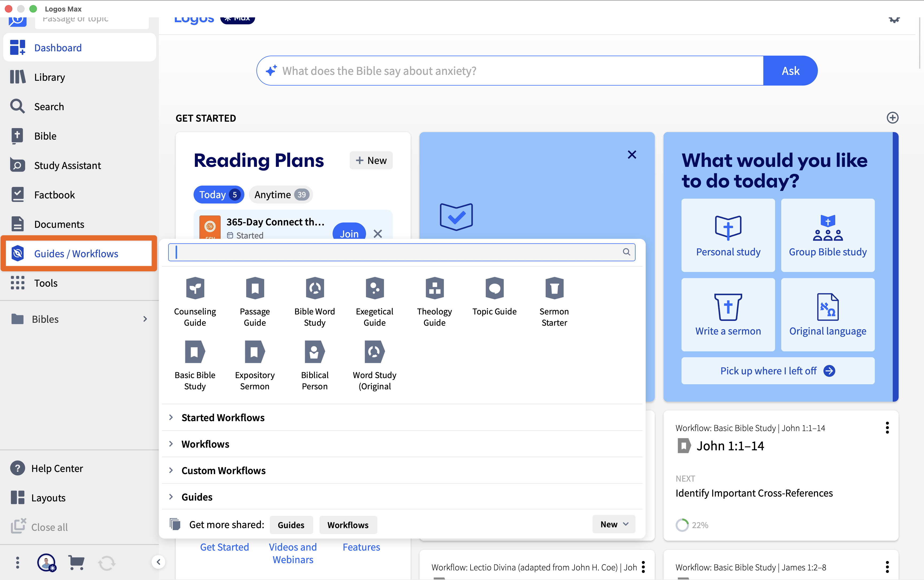Screen dimensions: 924x580
Task: Click Close all in the sidebar
Action: pyautogui.click(x=40, y=527)
